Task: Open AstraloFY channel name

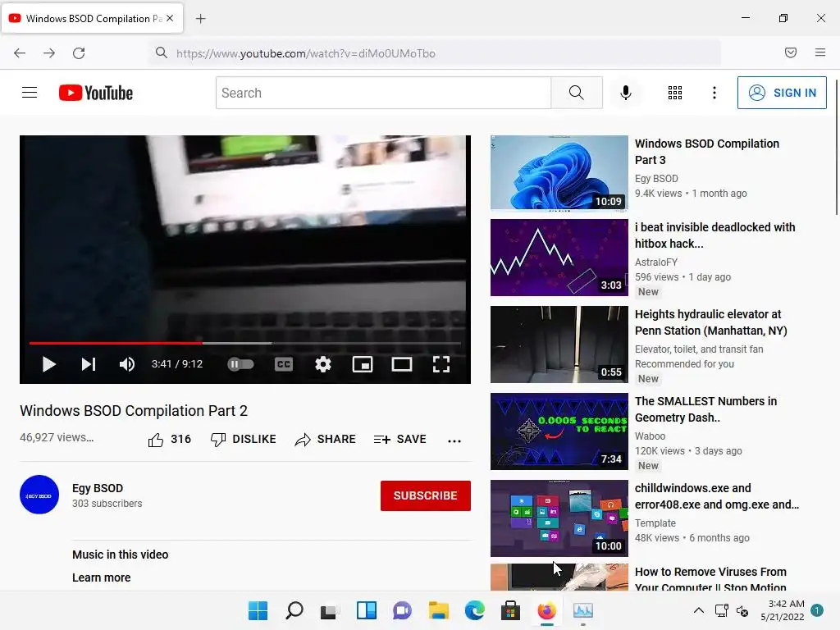Action: [656, 262]
